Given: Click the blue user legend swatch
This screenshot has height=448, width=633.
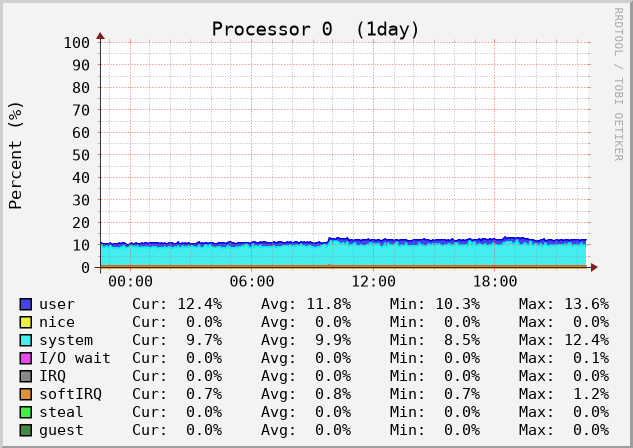Looking at the screenshot, I should pyautogui.click(x=26, y=304).
